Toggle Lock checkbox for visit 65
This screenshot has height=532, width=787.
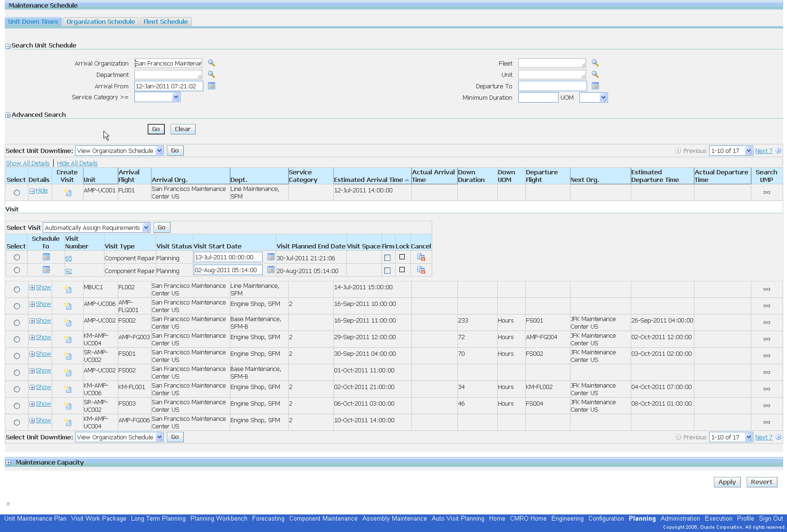[402, 256]
